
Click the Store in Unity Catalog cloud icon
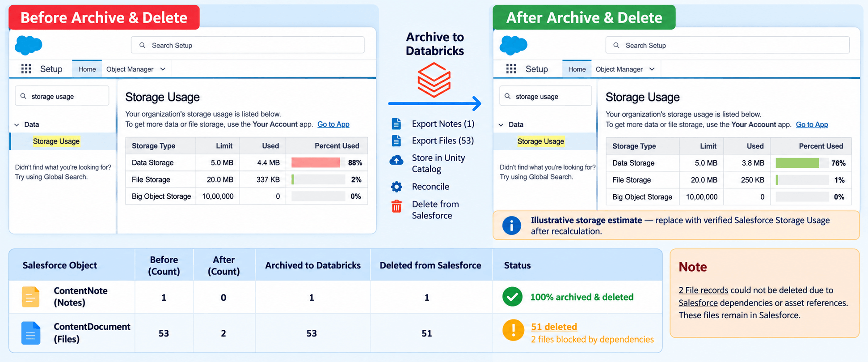coord(396,160)
